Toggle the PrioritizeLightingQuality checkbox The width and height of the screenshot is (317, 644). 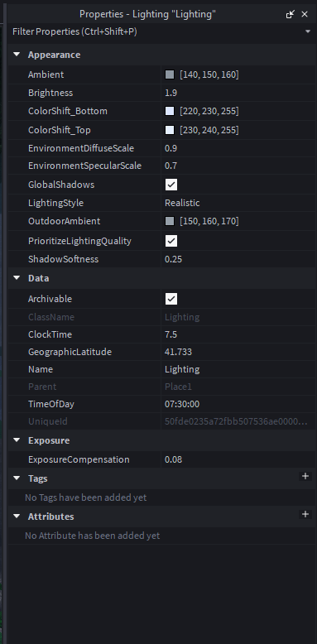pos(171,241)
